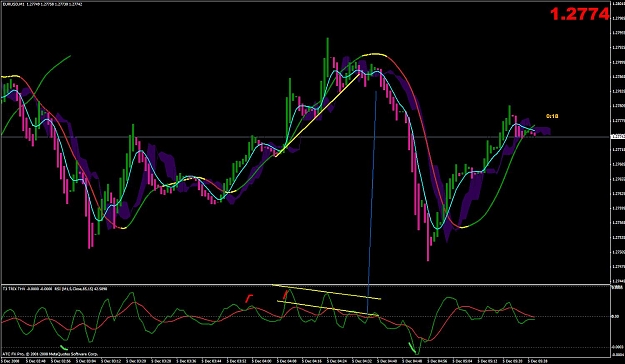625x364 pixels.
Task: Click the 5 Dec 05:12 time axis label
Action: click(487, 360)
